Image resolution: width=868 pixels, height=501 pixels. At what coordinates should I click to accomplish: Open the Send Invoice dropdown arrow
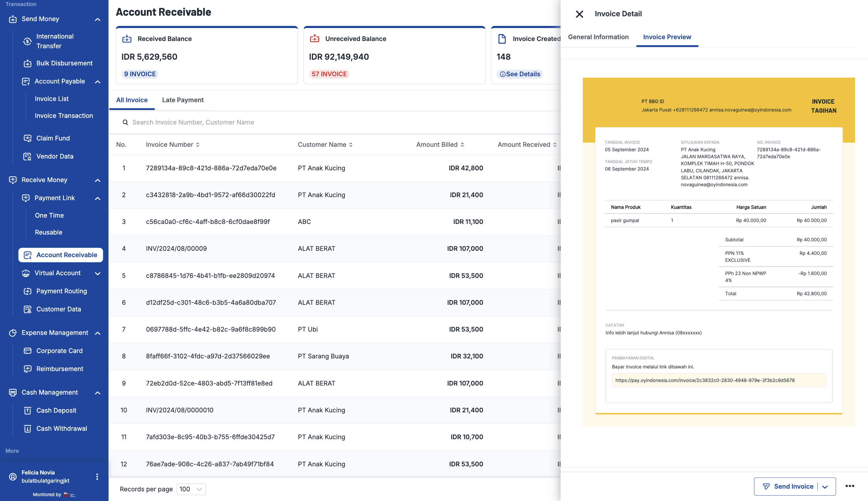coord(825,487)
